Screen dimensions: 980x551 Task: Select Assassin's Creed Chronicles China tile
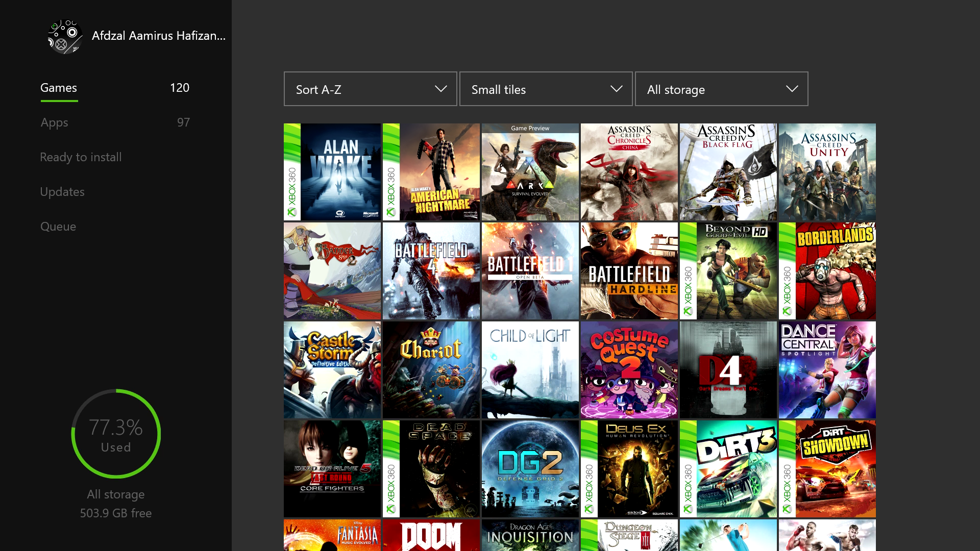[629, 172]
